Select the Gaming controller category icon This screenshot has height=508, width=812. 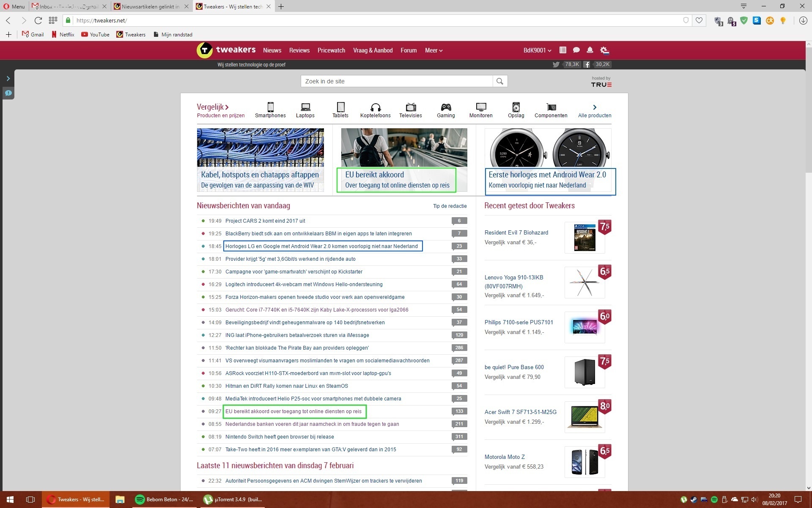click(446, 107)
